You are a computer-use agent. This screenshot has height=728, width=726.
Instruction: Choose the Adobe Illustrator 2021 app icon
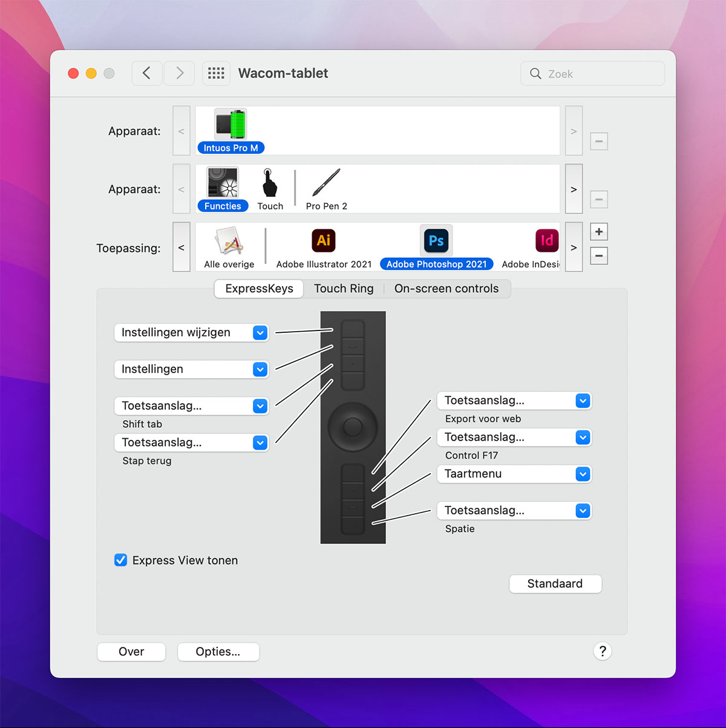coord(324,241)
